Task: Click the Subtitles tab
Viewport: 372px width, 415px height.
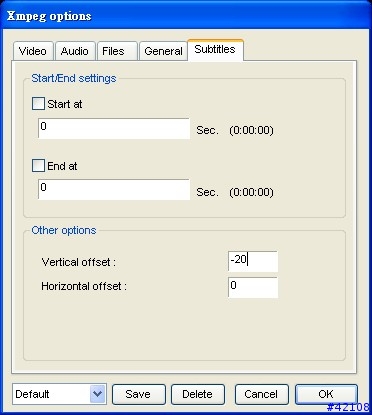Action: click(215, 50)
